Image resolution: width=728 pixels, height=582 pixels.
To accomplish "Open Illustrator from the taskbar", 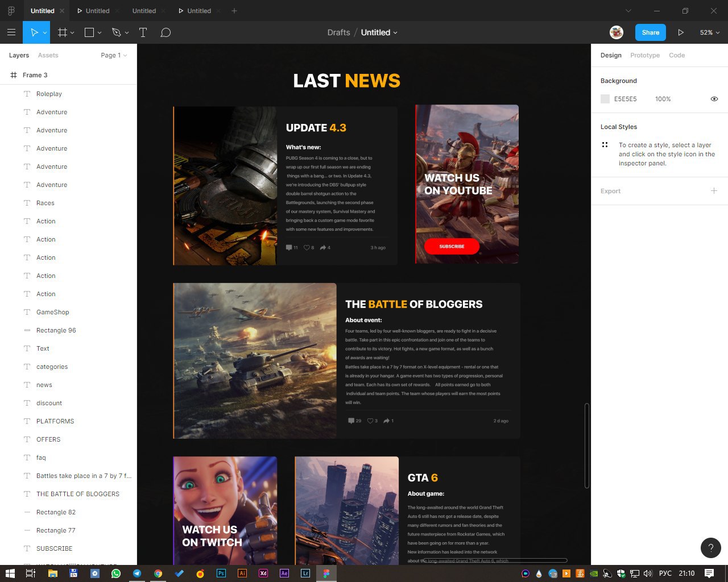I will 242,573.
